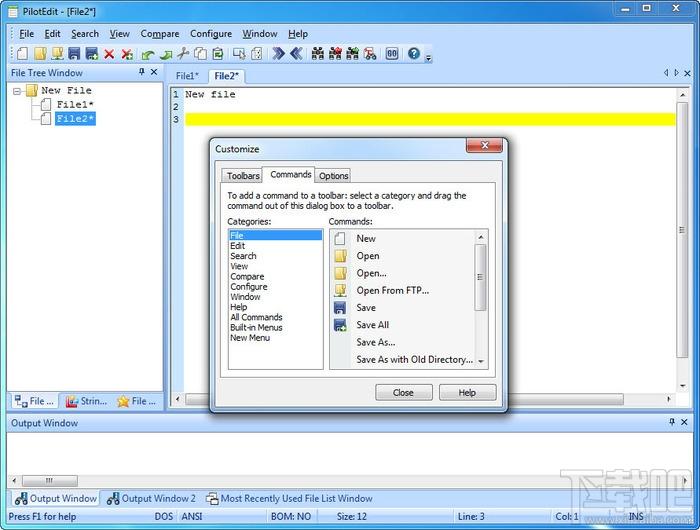Open the Edit menu

tap(52, 34)
